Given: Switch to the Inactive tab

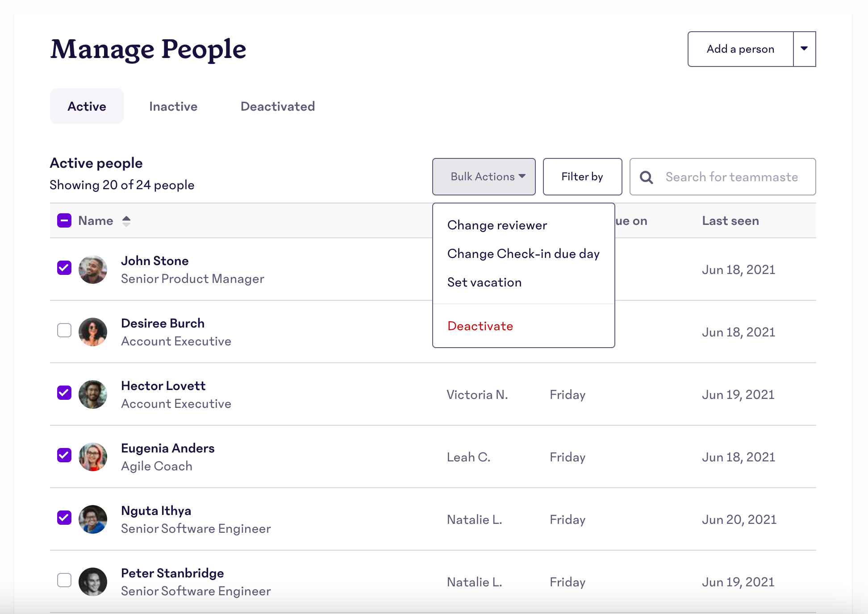Looking at the screenshot, I should (x=173, y=106).
